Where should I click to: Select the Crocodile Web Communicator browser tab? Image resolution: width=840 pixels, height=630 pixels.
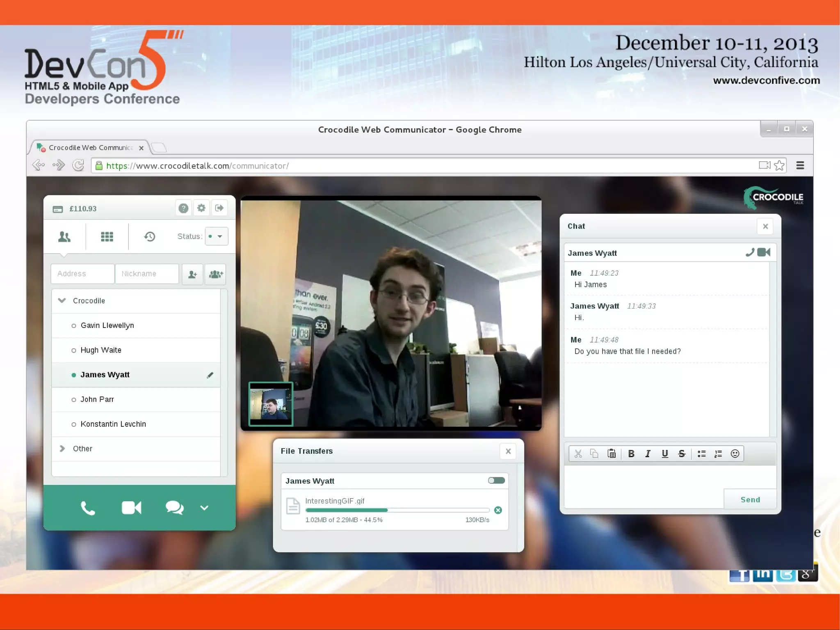coord(90,147)
